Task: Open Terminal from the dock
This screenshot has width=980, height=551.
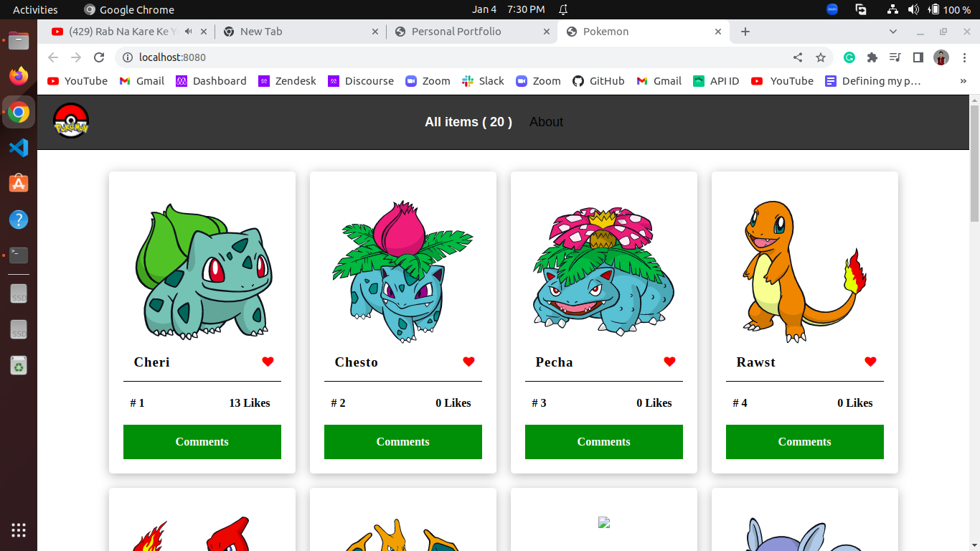Action: pyautogui.click(x=19, y=255)
